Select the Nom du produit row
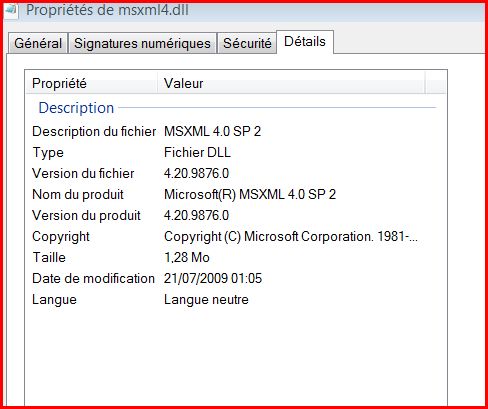 (x=235, y=194)
